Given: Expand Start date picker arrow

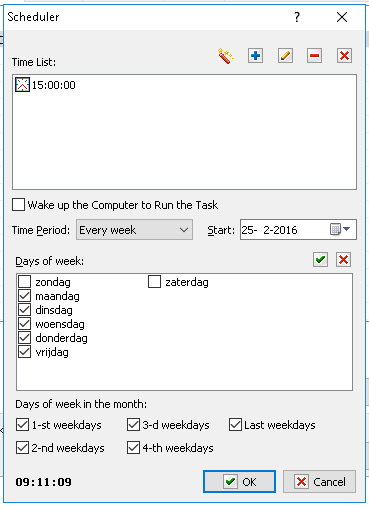Looking at the screenshot, I should pyautogui.click(x=347, y=229).
